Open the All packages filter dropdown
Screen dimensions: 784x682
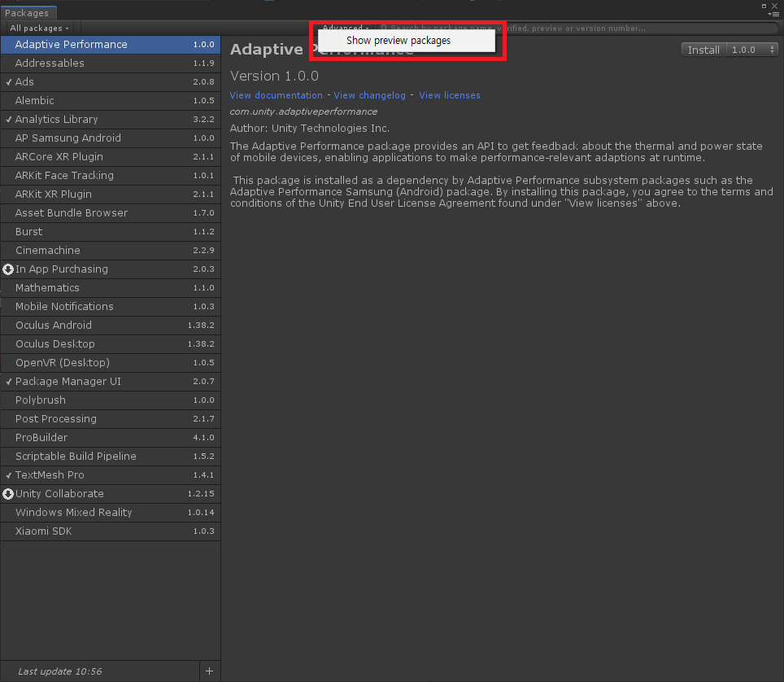tap(40, 28)
